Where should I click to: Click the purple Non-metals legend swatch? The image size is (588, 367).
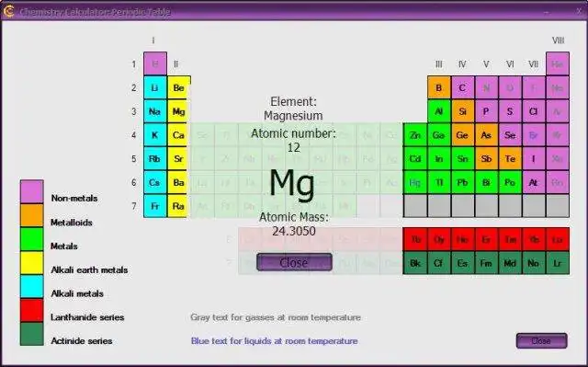click(x=32, y=191)
